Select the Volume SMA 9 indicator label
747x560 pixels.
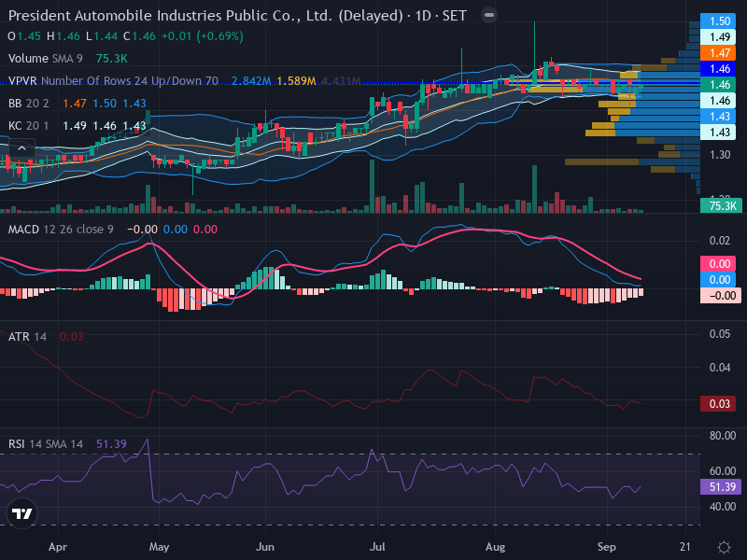point(45,59)
